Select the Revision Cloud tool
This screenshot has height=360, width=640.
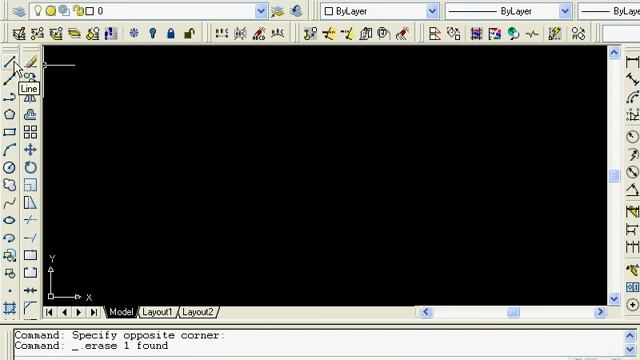[9, 185]
